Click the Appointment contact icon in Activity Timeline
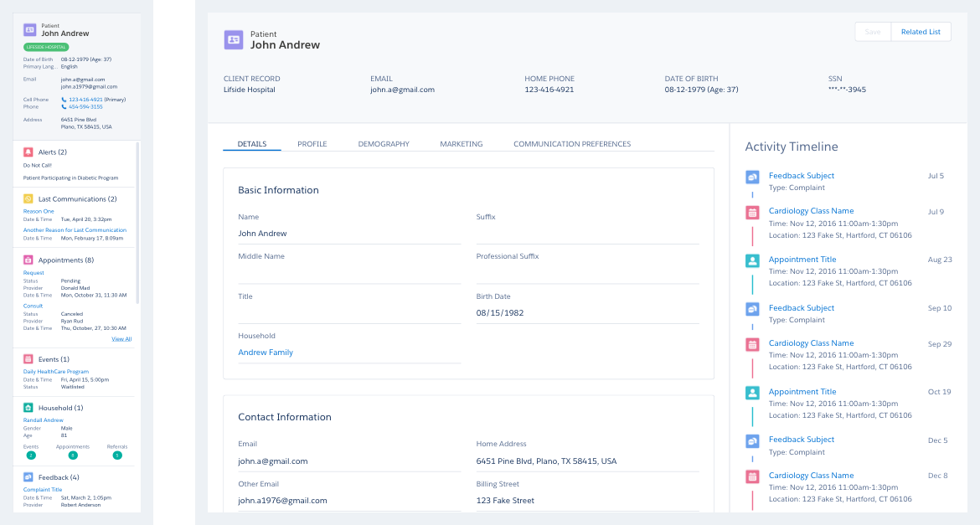The image size is (980, 525). pyautogui.click(x=751, y=260)
